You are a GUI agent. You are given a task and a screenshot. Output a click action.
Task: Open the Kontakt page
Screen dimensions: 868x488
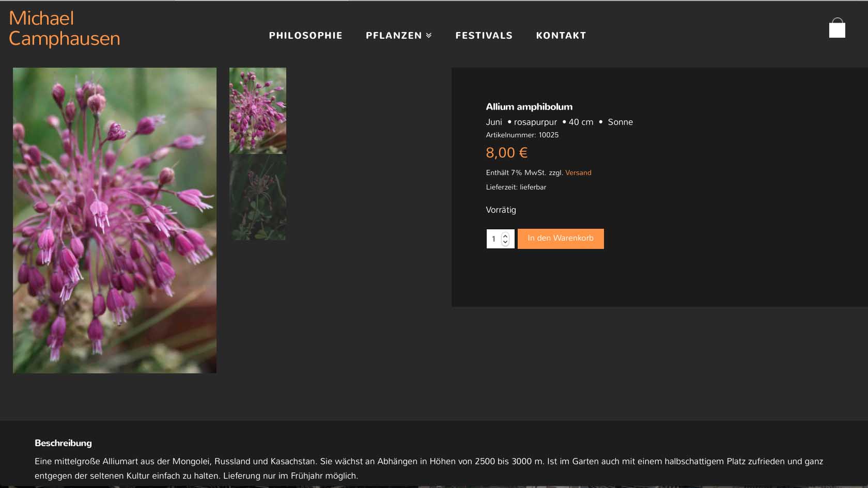coord(561,36)
